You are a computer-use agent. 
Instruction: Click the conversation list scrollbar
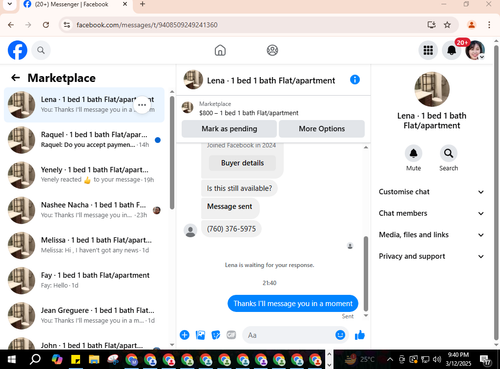(x=172, y=153)
